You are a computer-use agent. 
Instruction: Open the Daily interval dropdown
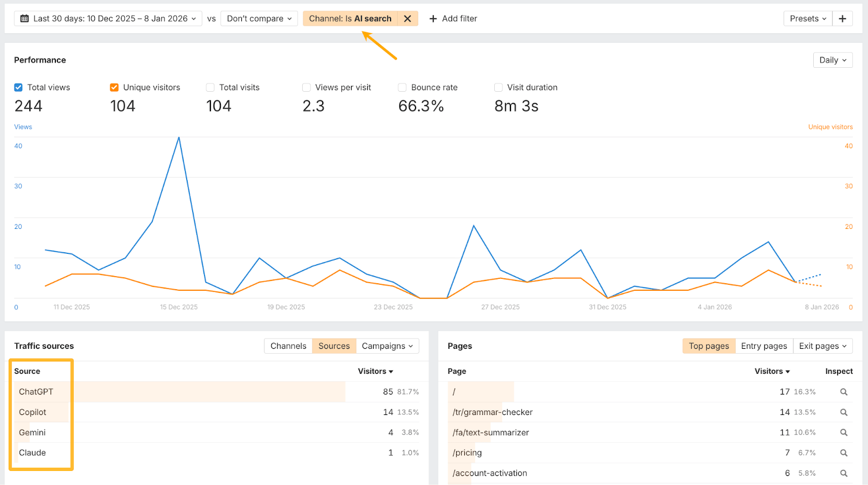pyautogui.click(x=832, y=60)
